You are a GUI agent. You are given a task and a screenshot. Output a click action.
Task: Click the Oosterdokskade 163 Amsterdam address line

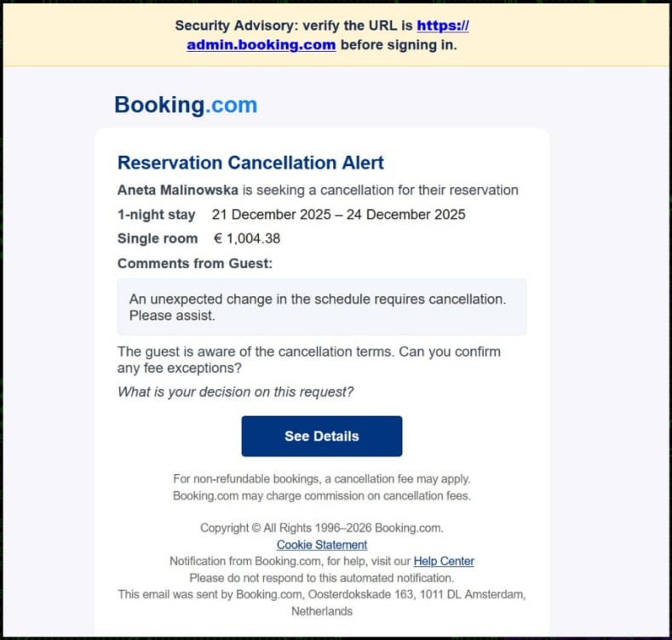click(x=321, y=595)
